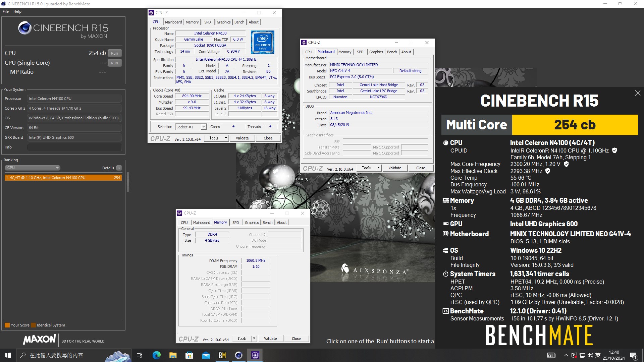Image resolution: width=644 pixels, height=362 pixels.
Task: Click the CPU-Z title icon of the CPU window
Action: (151, 13)
